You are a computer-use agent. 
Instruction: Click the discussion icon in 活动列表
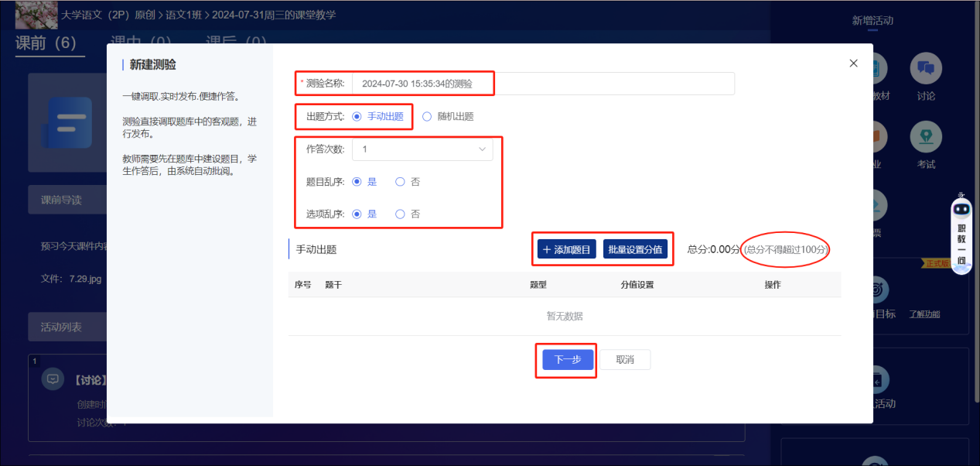click(53, 379)
